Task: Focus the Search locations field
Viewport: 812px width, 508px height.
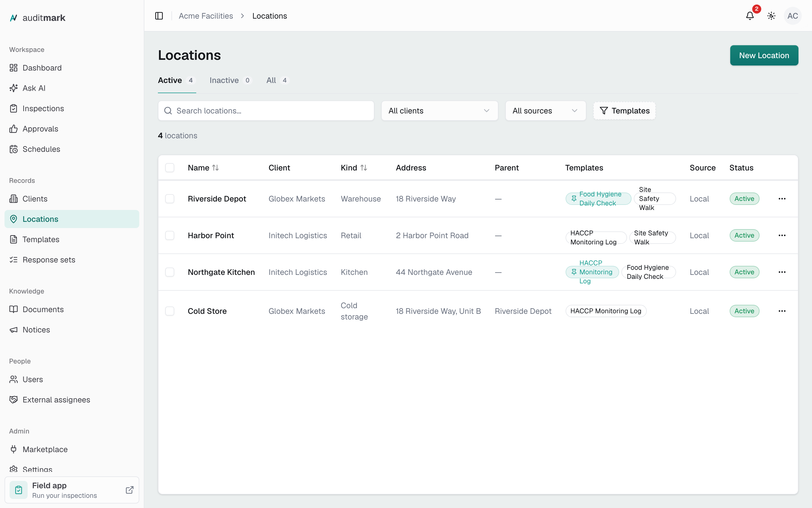Action: pos(266,111)
